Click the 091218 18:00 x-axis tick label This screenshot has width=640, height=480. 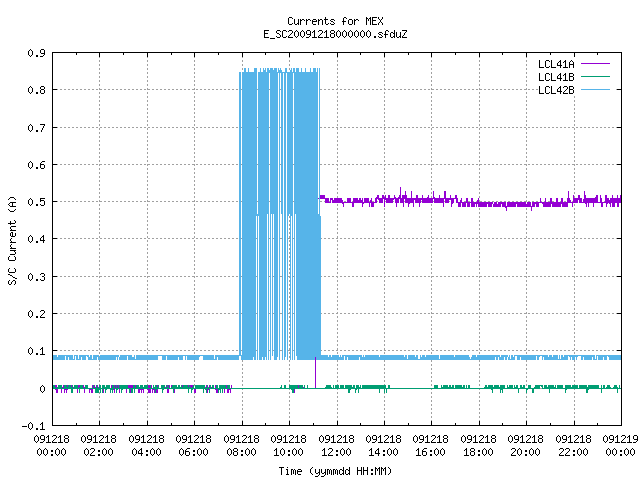pyautogui.click(x=478, y=446)
